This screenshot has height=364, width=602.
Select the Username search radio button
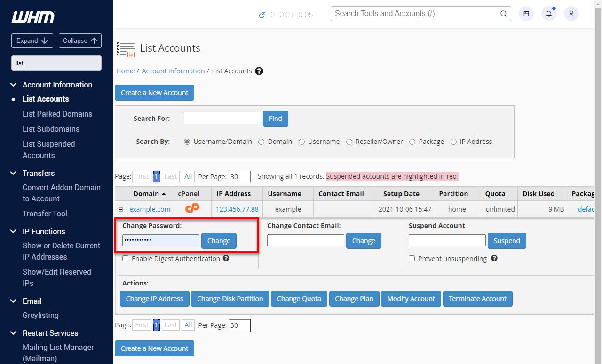301,142
